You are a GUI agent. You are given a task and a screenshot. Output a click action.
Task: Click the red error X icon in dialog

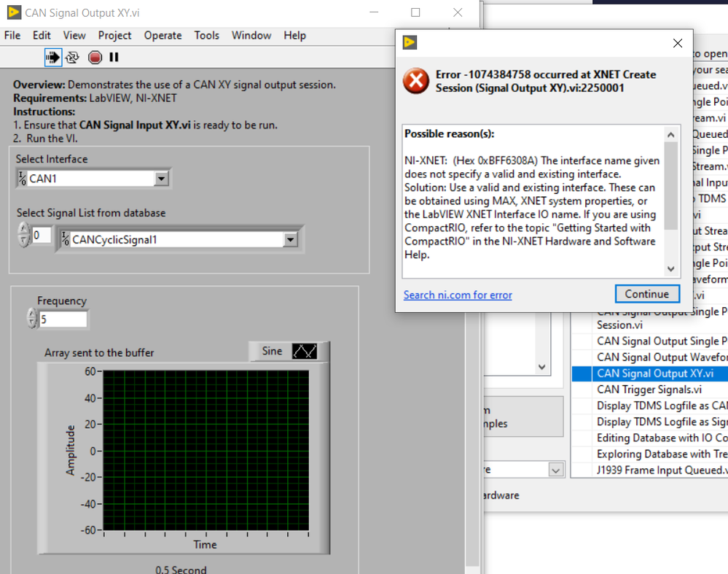pyautogui.click(x=415, y=81)
